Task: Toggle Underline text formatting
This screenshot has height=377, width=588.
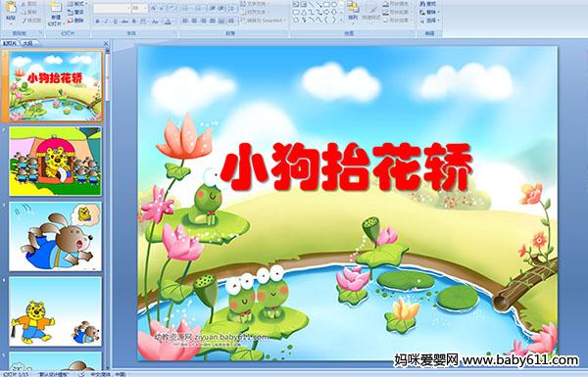Action: pos(115,22)
